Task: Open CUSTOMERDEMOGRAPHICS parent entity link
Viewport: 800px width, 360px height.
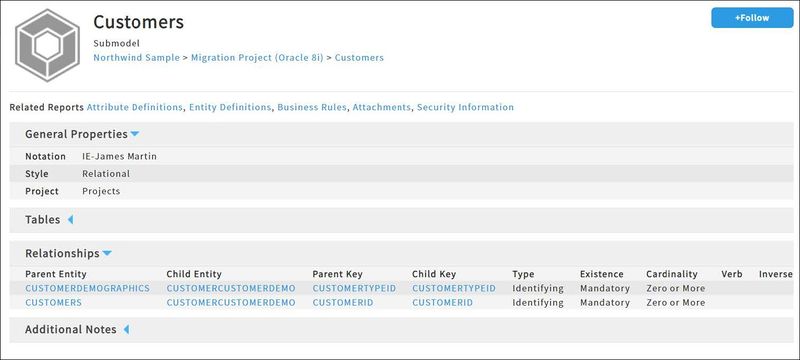Action: coord(88,288)
